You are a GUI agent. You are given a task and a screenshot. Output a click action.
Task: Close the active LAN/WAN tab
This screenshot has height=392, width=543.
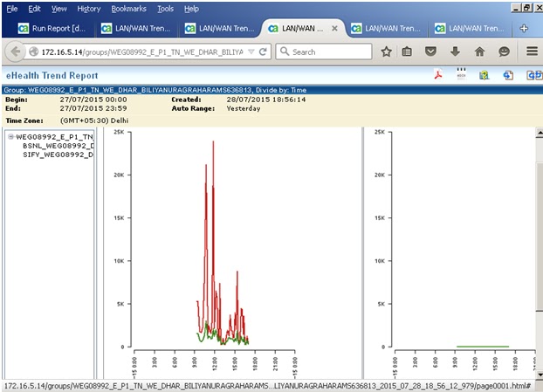334,29
